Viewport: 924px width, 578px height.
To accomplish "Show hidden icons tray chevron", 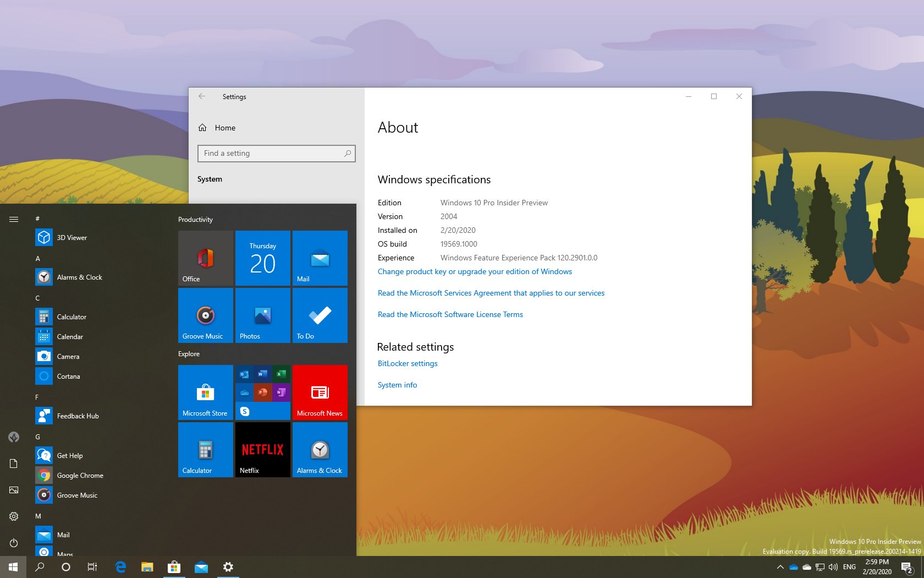I will pyautogui.click(x=780, y=567).
